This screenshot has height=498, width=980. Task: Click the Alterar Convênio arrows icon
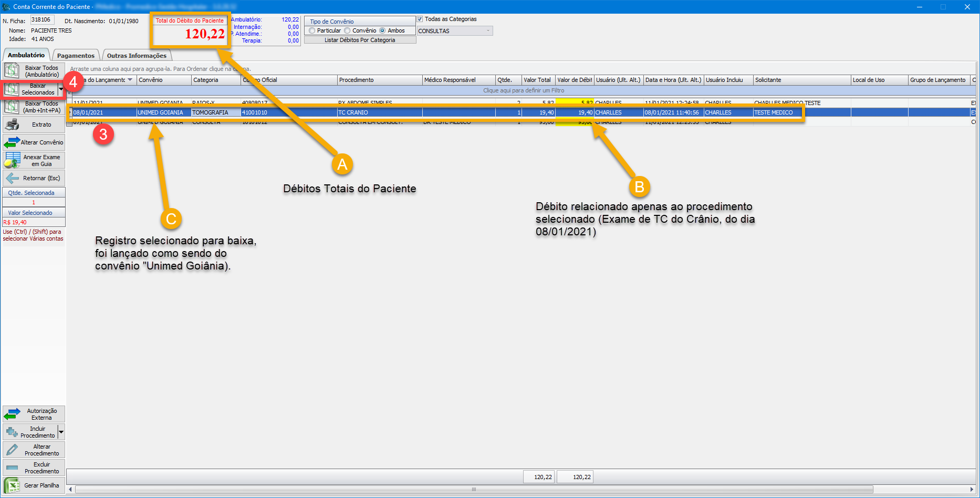point(12,142)
